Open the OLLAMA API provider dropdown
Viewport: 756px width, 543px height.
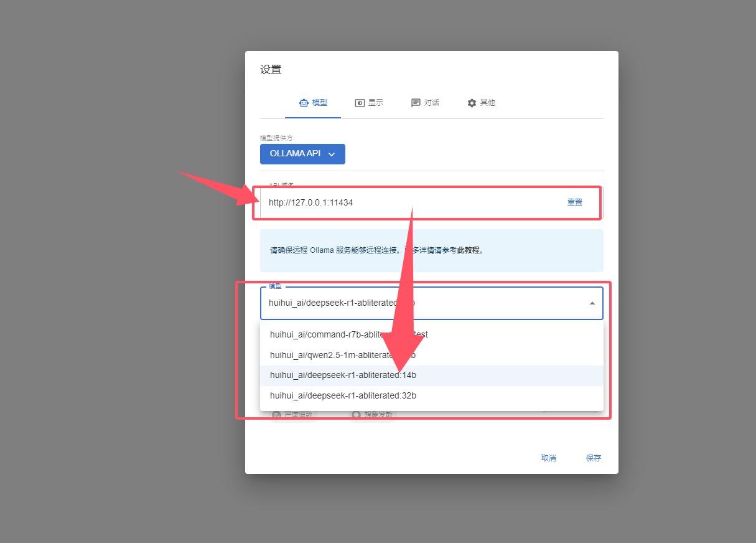point(302,154)
